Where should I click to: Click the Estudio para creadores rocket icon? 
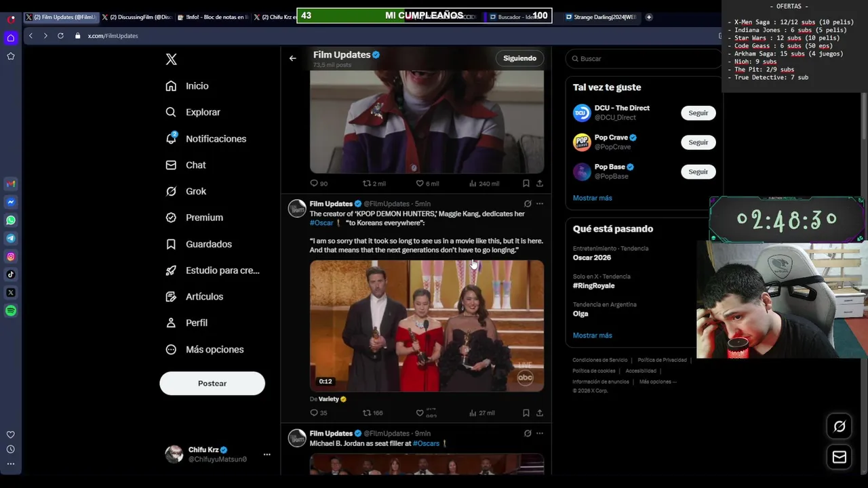171,270
